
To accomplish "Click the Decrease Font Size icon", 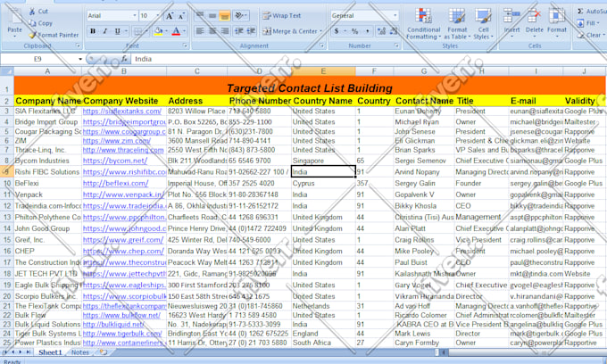I will click(x=181, y=16).
